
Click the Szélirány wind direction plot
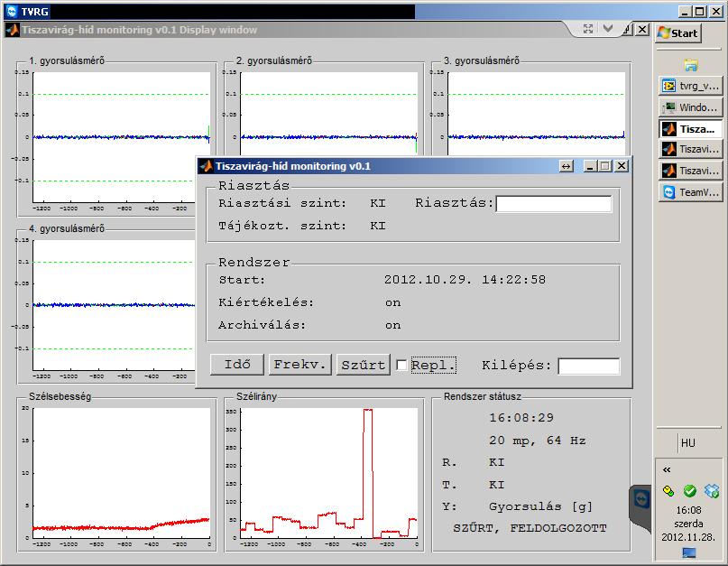[328, 473]
